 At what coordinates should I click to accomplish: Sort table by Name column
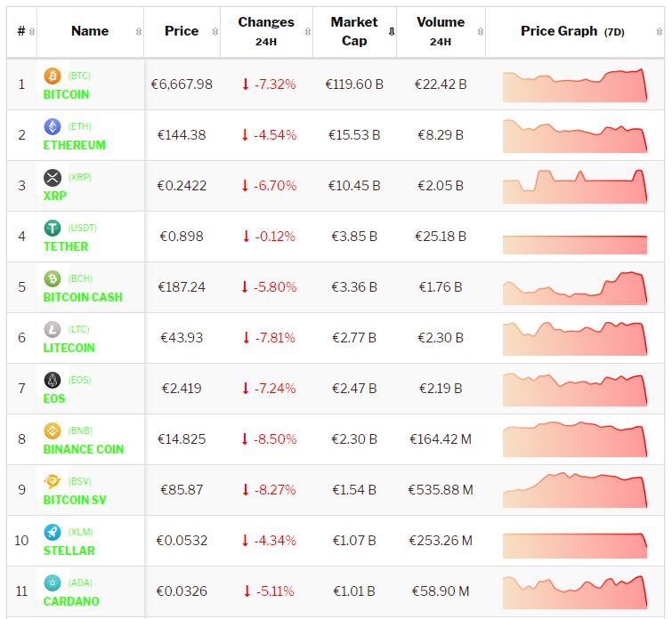pyautogui.click(x=90, y=31)
